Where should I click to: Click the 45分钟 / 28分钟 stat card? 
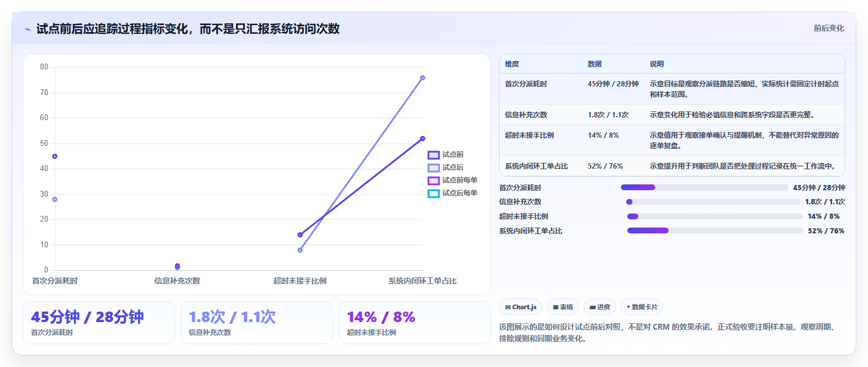click(99, 323)
